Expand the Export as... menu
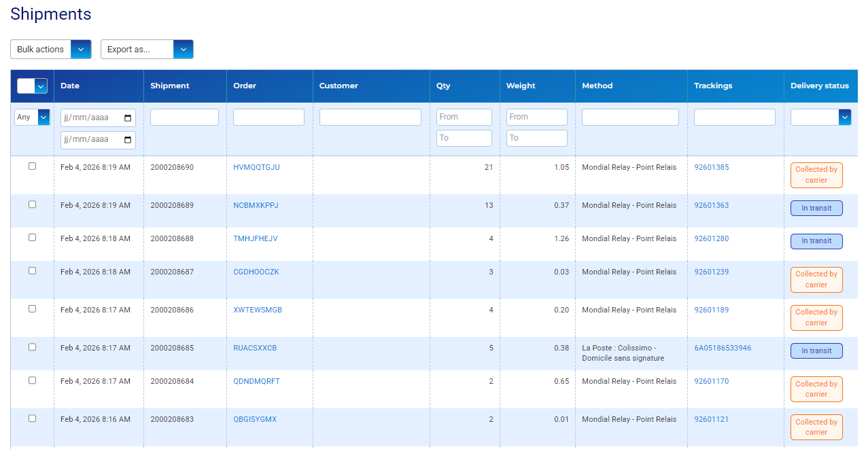Viewport: 868px width, 449px height. [183, 50]
